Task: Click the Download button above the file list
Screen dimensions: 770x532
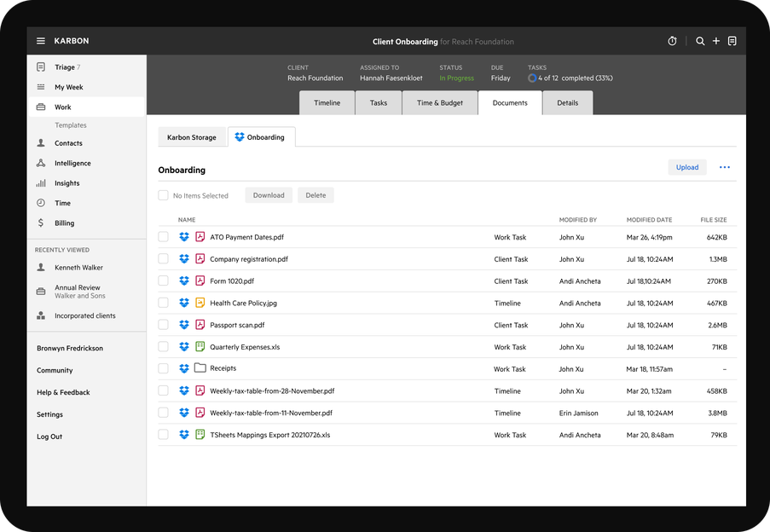Action: pos(268,195)
